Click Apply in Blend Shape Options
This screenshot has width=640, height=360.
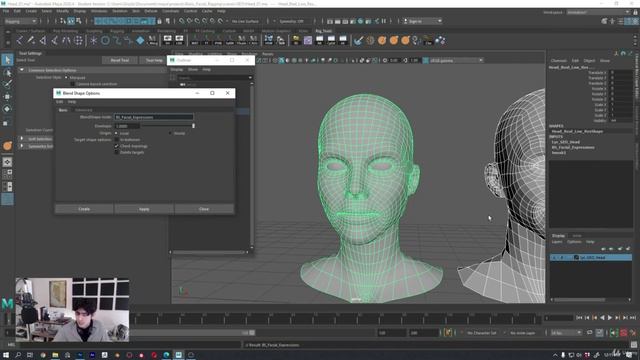(x=144, y=209)
